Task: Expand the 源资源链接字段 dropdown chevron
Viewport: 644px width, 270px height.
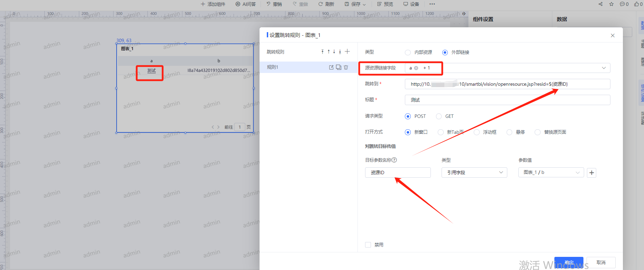Action: pos(604,68)
